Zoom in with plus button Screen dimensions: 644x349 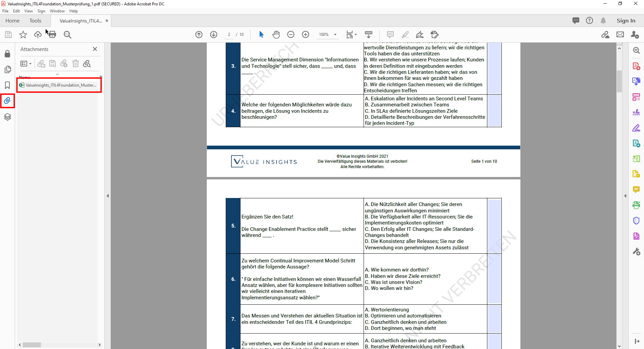click(306, 35)
